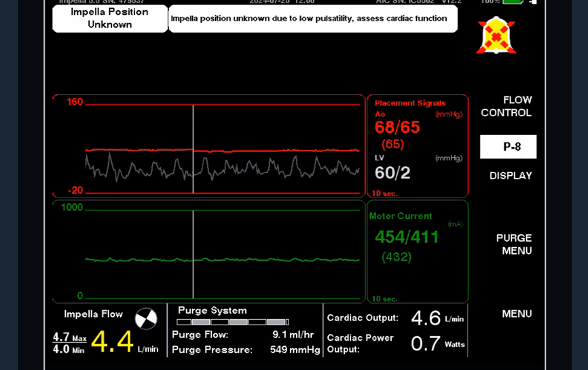
Task: Click the red 10 sec. timescale label
Action: pos(384,193)
